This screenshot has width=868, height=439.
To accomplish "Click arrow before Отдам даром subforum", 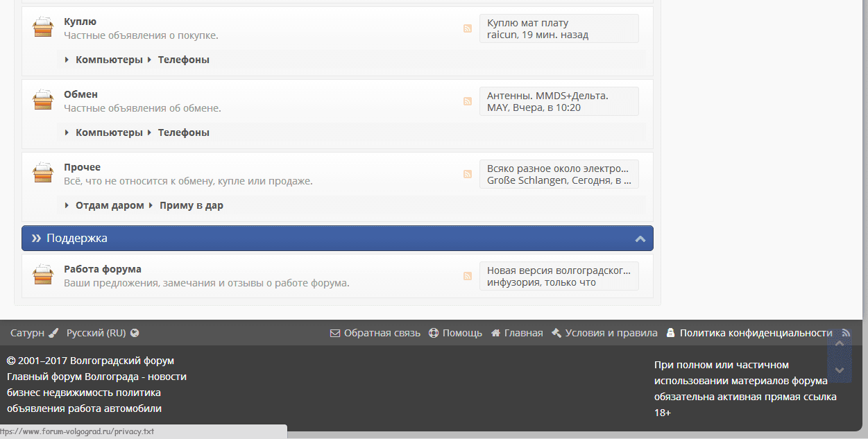I will tap(67, 205).
